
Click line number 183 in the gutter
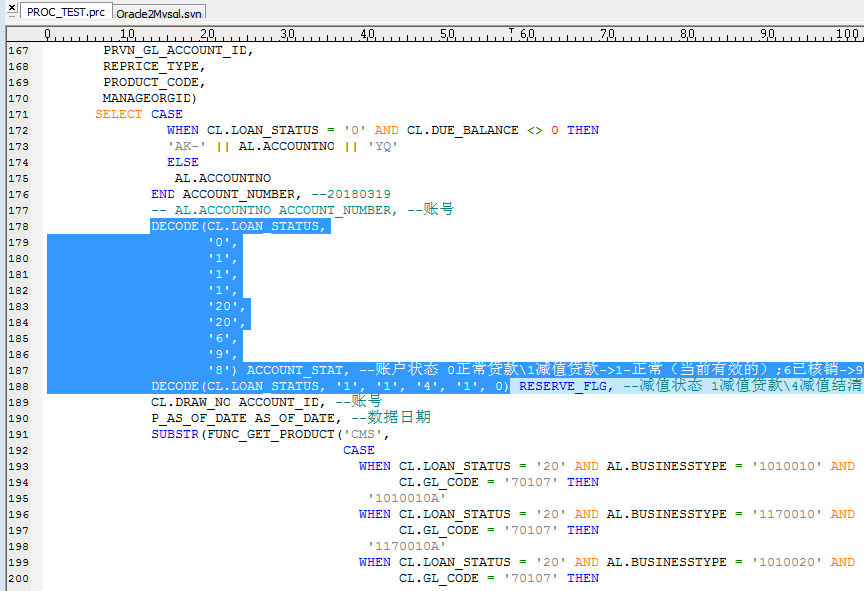18,306
